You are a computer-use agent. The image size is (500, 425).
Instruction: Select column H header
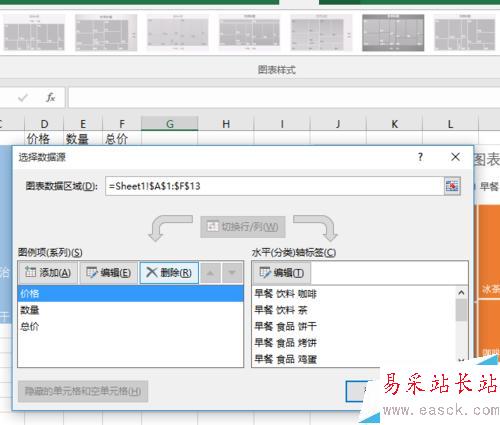pos(226,124)
